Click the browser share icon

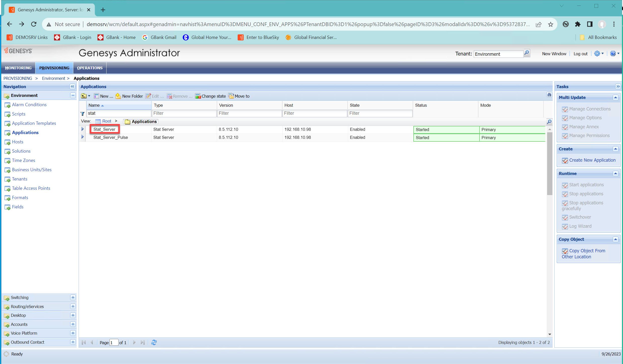539,24
